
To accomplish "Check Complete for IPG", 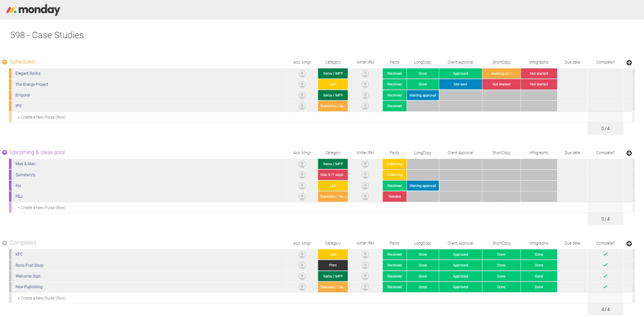I will click(x=605, y=106).
